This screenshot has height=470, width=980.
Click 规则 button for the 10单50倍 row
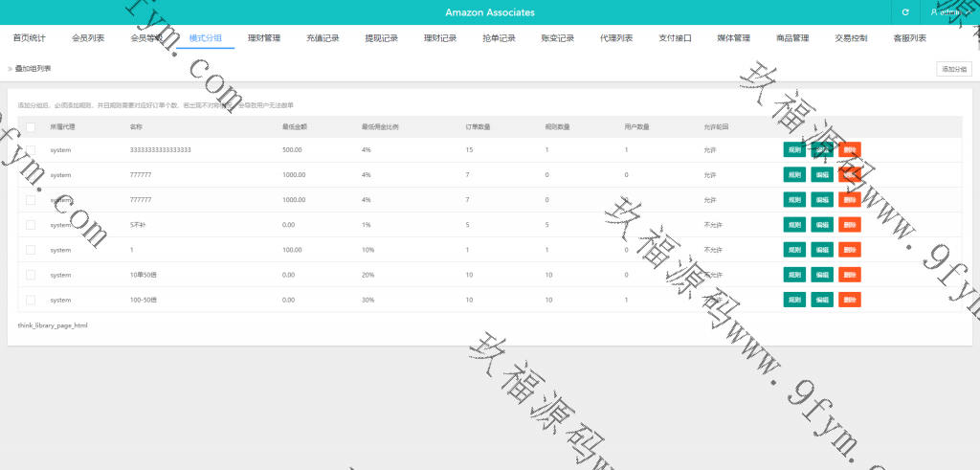coord(793,275)
